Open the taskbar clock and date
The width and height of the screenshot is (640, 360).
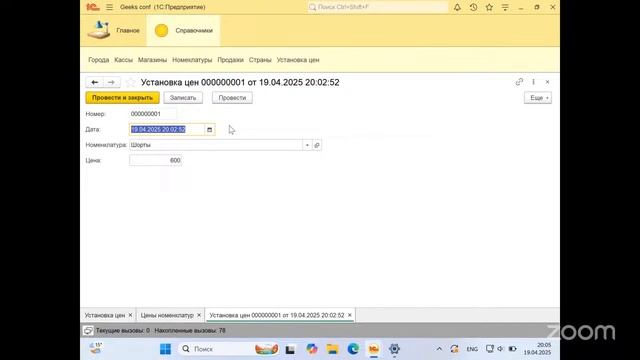click(x=538, y=349)
